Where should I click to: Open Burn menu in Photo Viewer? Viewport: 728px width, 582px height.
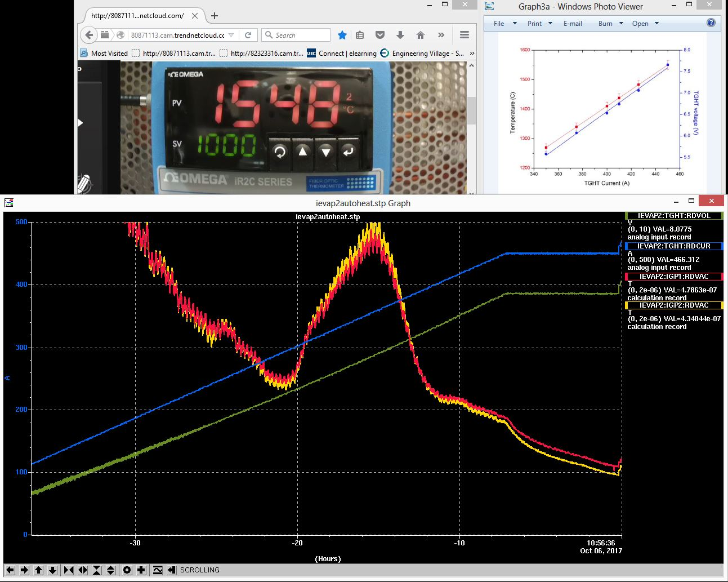[x=605, y=24]
